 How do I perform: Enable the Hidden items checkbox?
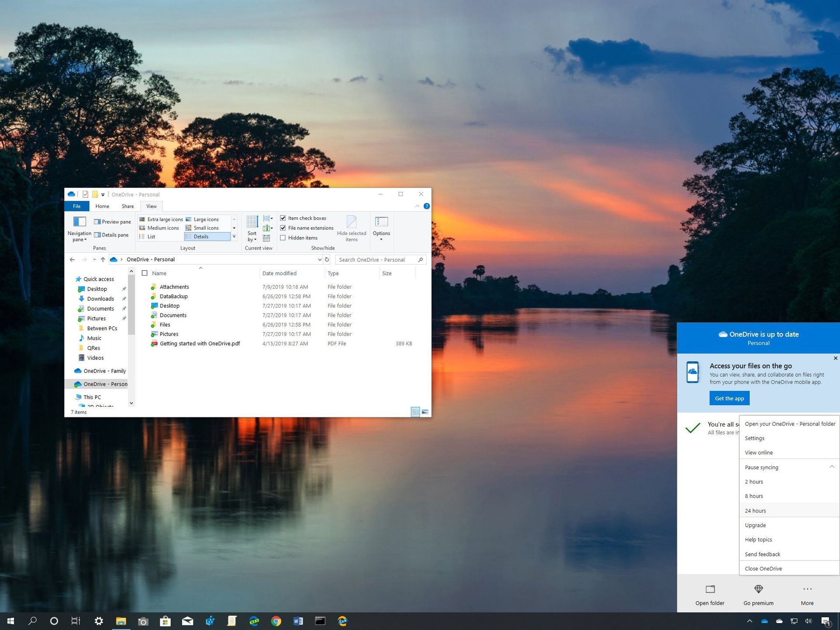click(283, 238)
